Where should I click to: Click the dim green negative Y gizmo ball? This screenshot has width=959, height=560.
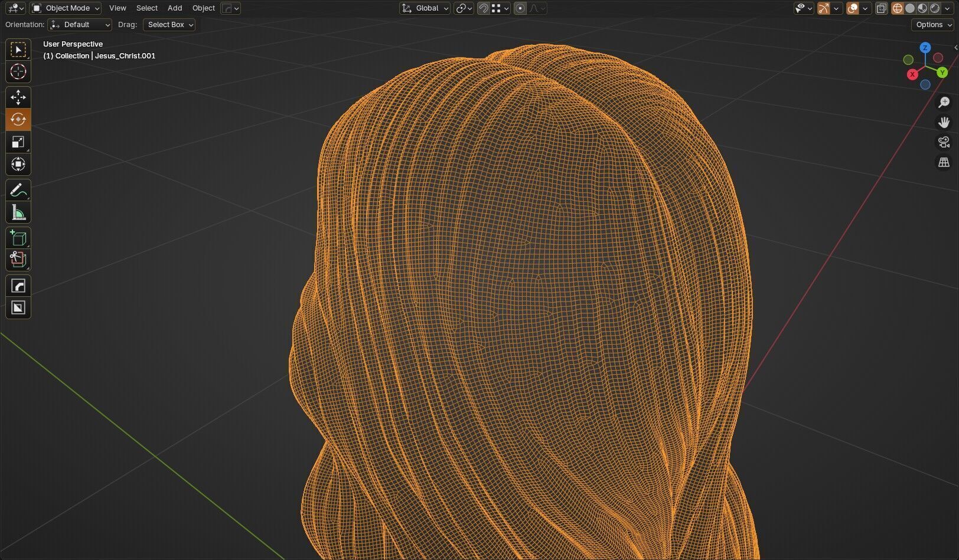908,60
